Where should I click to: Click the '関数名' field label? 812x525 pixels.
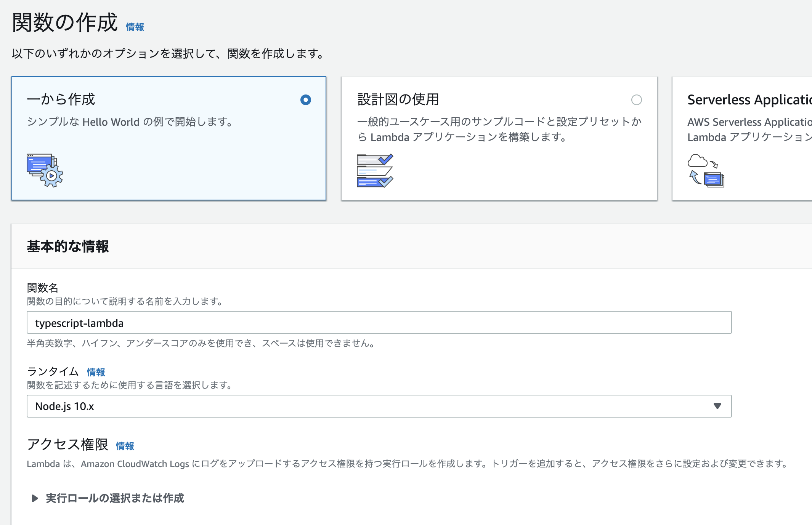coord(42,288)
